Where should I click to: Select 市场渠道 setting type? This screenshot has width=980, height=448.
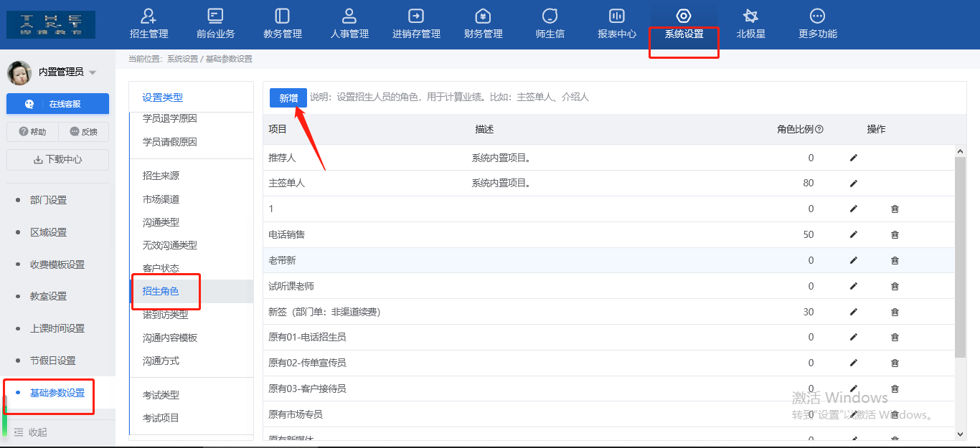161,199
